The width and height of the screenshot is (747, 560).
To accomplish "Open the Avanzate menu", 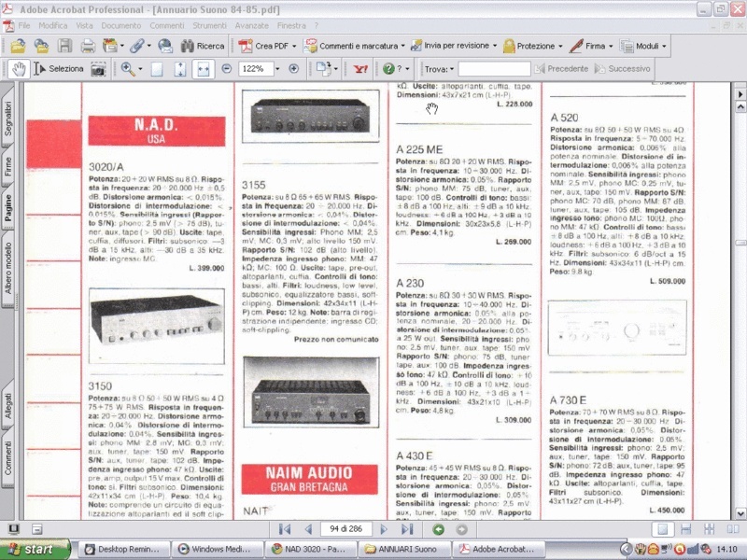I will [251, 26].
